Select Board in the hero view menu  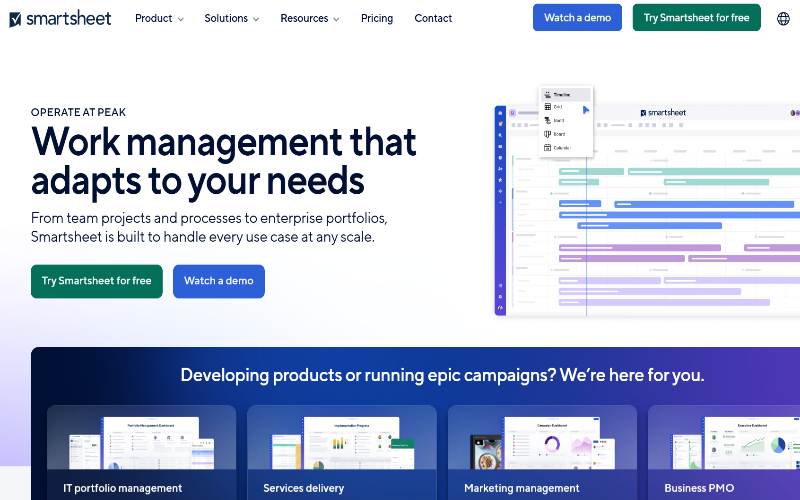559,134
